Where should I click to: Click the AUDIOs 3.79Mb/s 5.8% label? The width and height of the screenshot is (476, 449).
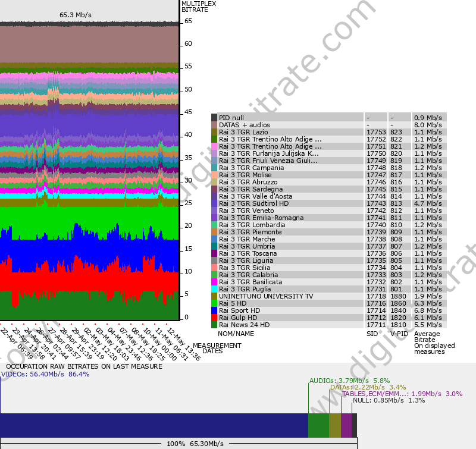coord(349,381)
